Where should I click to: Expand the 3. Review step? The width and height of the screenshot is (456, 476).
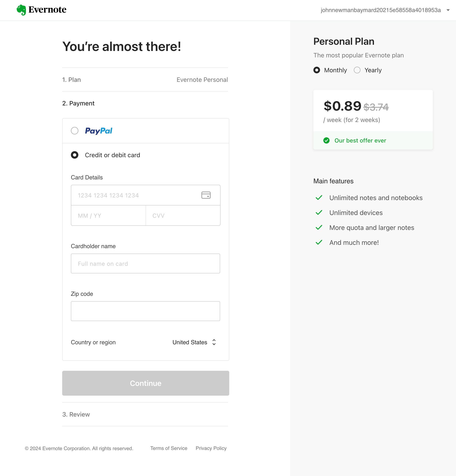point(76,414)
